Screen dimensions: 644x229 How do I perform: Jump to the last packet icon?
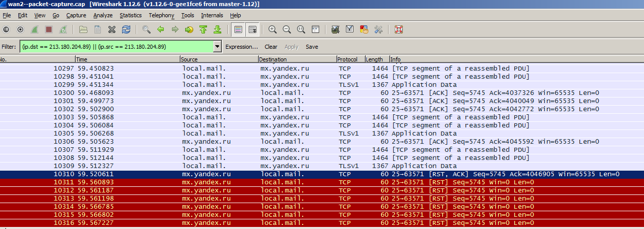218,29
